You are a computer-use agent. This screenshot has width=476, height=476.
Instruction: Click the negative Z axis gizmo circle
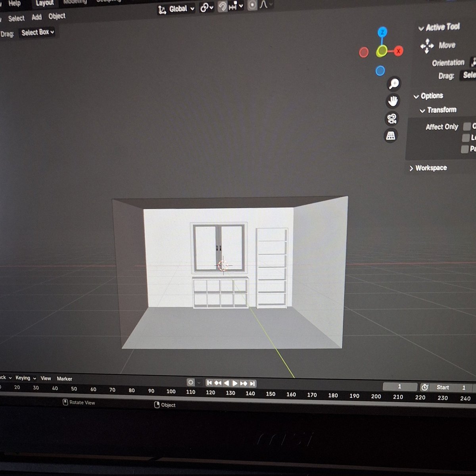click(380, 71)
